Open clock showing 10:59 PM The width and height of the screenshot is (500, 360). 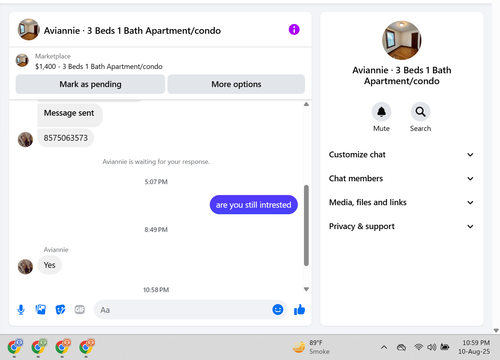tap(475, 347)
